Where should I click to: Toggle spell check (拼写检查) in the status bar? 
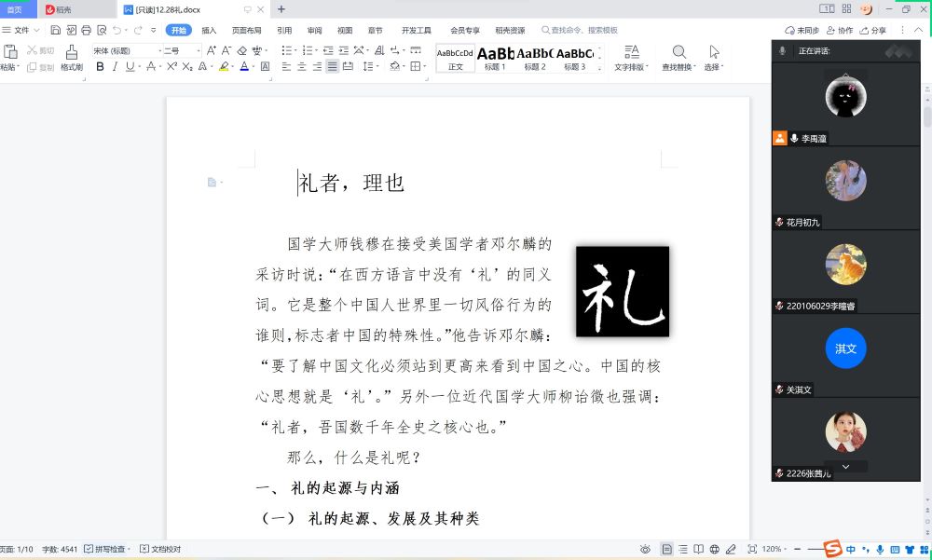107,549
